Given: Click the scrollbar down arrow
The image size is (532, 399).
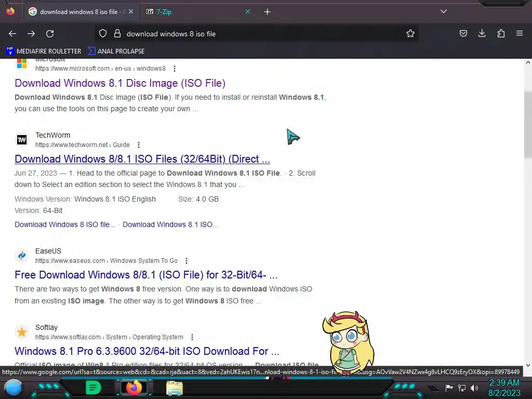Looking at the screenshot, I should pyautogui.click(x=528, y=365).
